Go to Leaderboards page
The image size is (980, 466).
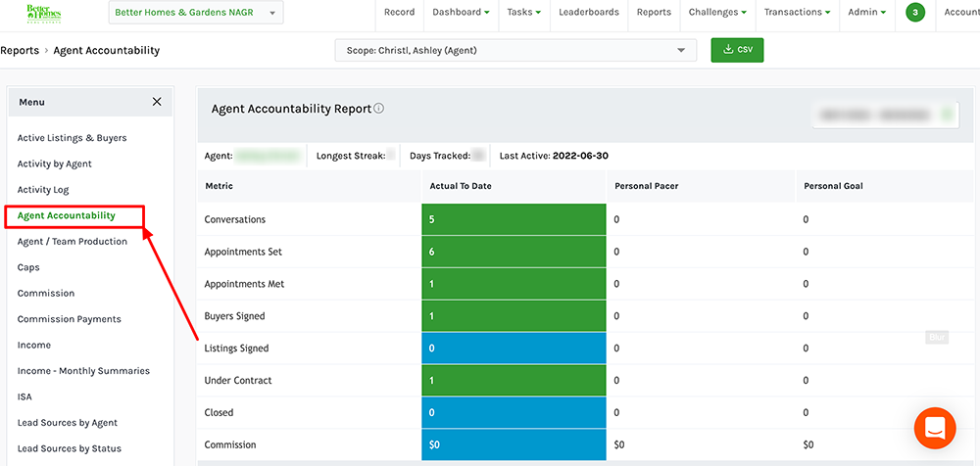pos(589,13)
